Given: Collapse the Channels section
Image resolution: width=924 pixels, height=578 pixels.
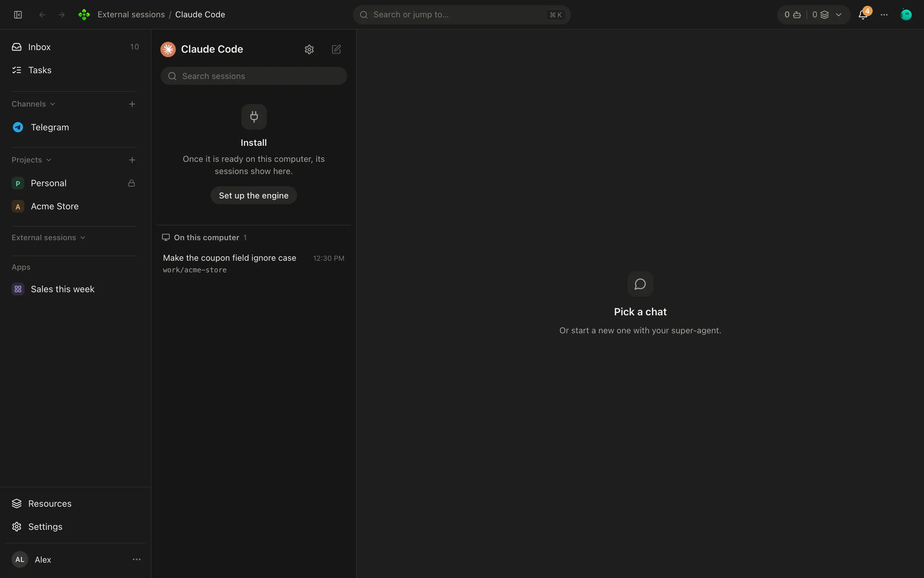Looking at the screenshot, I should 34,104.
